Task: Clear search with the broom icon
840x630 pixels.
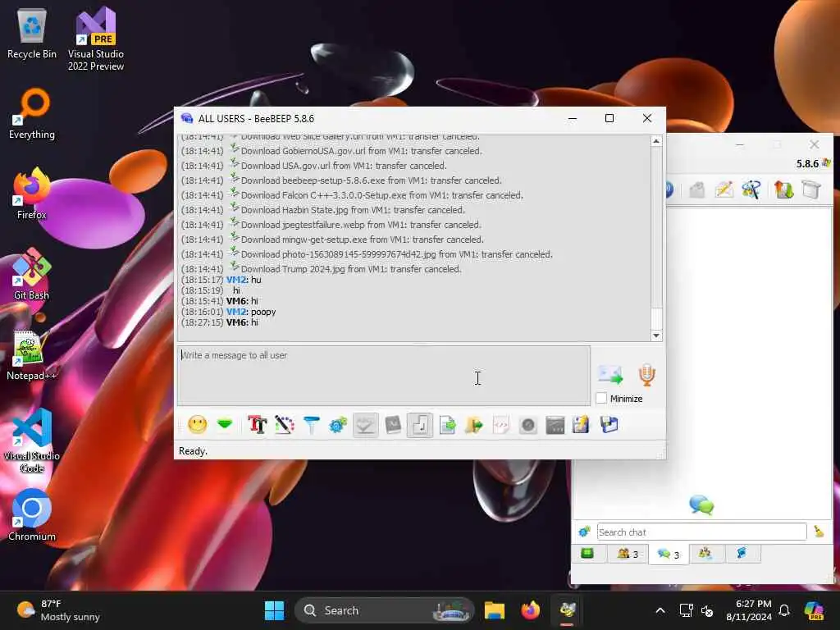Action: [819, 532]
